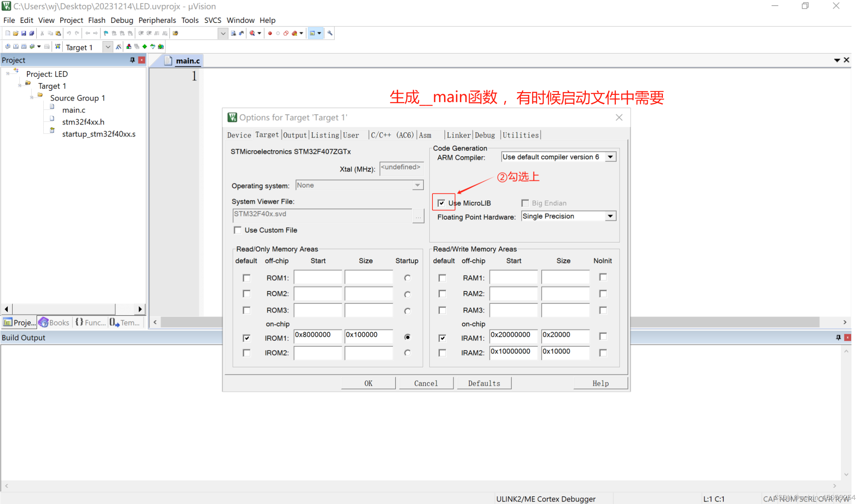Collapse the Source Group 1 node
This screenshot has height=504, width=861.
click(x=32, y=98)
